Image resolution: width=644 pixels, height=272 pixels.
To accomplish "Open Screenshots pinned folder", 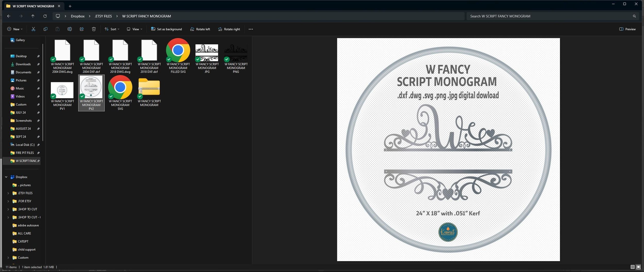I will [24, 121].
